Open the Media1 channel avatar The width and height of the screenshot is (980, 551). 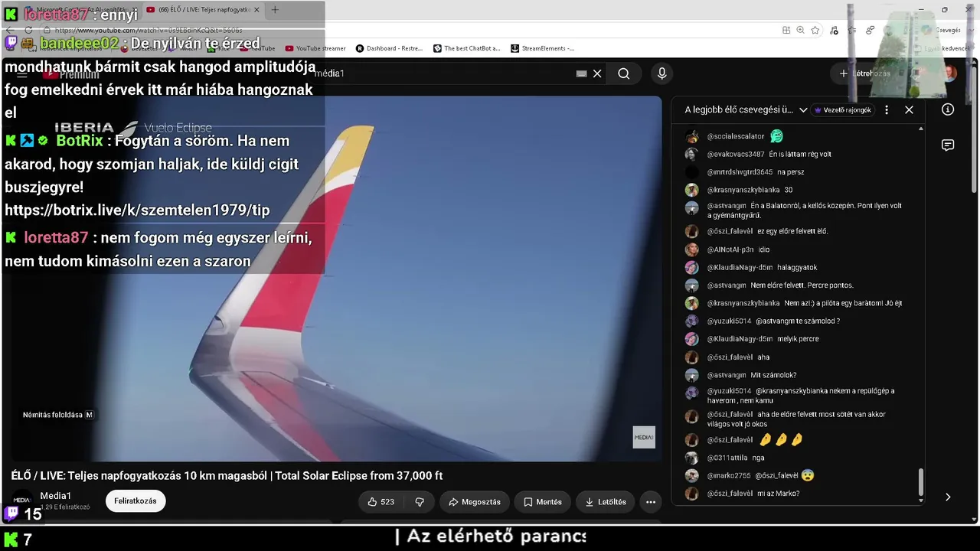tap(21, 500)
